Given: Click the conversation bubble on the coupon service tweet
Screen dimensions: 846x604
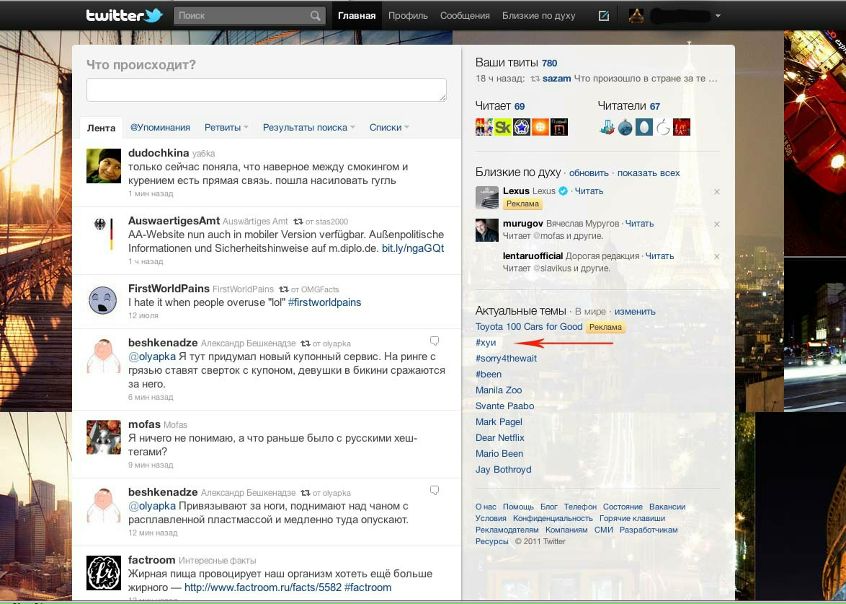Looking at the screenshot, I should point(435,340).
